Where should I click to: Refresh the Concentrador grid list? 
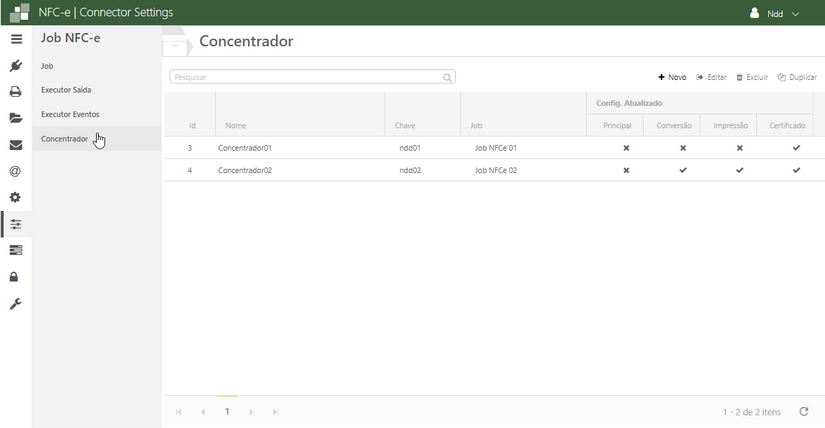(x=803, y=411)
